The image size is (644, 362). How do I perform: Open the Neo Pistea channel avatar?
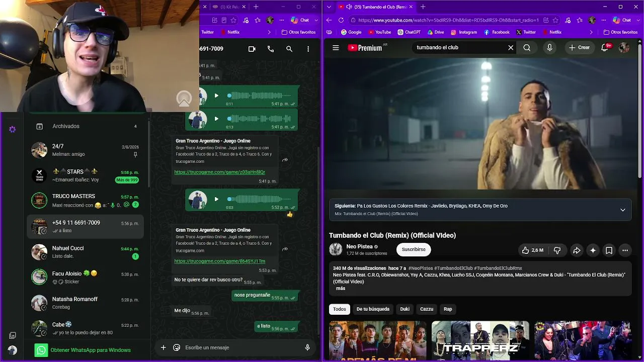[336, 249]
